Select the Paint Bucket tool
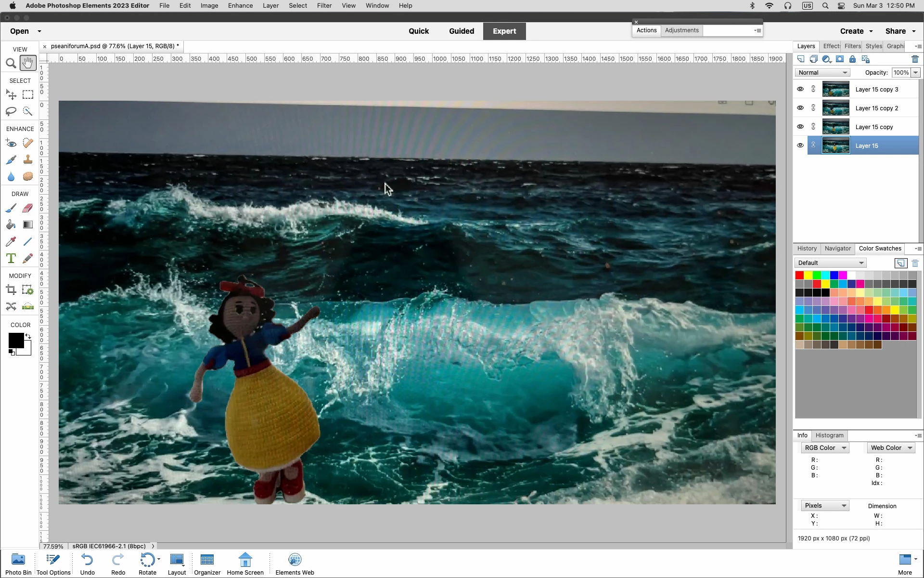 point(11,225)
